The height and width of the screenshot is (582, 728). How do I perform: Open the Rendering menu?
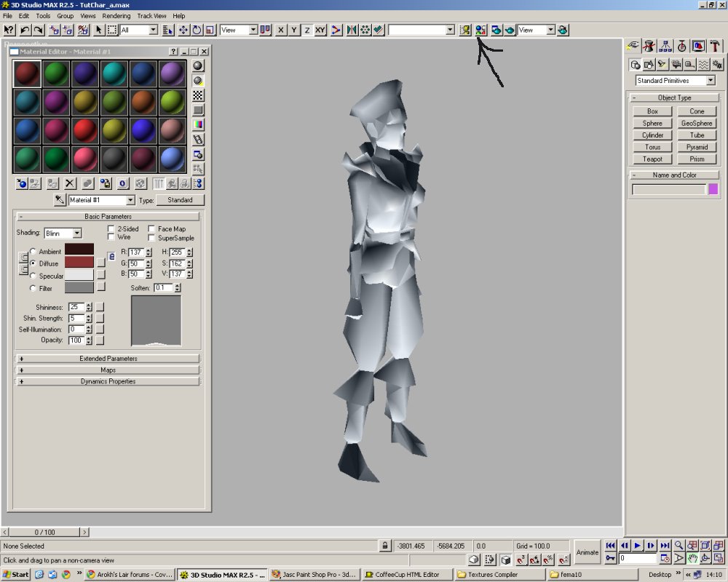(x=116, y=16)
